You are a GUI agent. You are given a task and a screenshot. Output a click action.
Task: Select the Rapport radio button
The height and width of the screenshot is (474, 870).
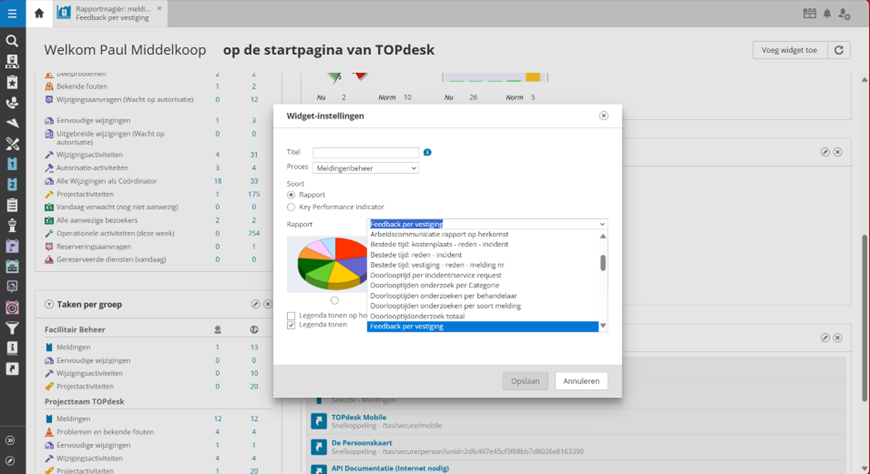(291, 194)
